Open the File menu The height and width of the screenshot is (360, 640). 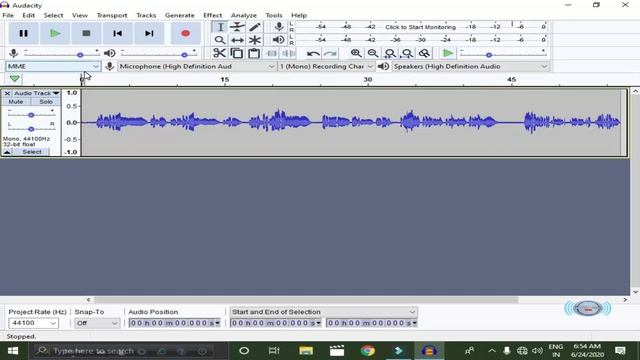pos(8,15)
